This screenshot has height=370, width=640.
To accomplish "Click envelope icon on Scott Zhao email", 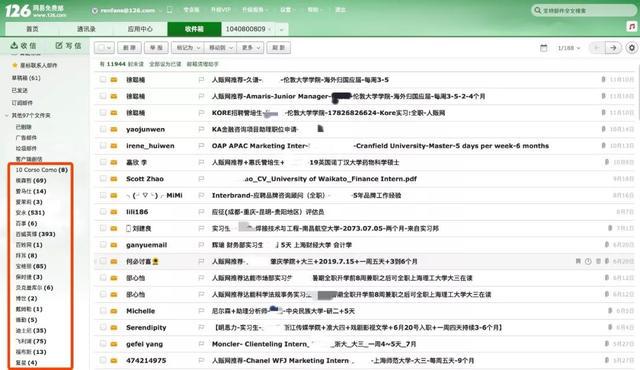I will pyautogui.click(x=114, y=179).
